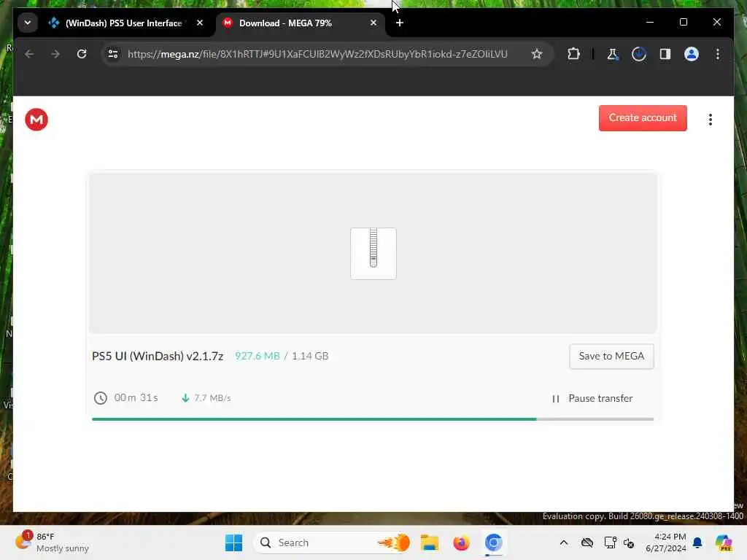Viewport: 747px width, 560px height.
Task: Click the cloud sync tray icon
Action: (x=587, y=542)
